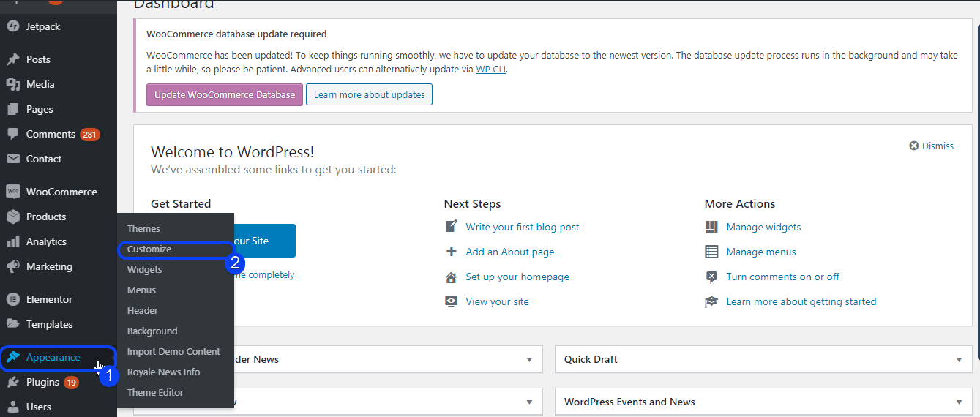980x417 pixels.
Task: Click the eye icon beside View your site
Action: pos(451,301)
